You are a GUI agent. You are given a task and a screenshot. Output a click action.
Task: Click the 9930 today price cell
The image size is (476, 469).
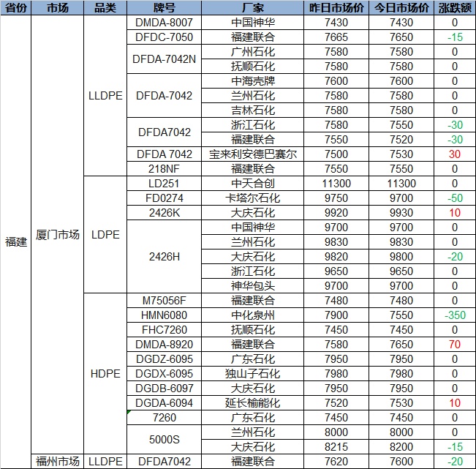(x=401, y=213)
